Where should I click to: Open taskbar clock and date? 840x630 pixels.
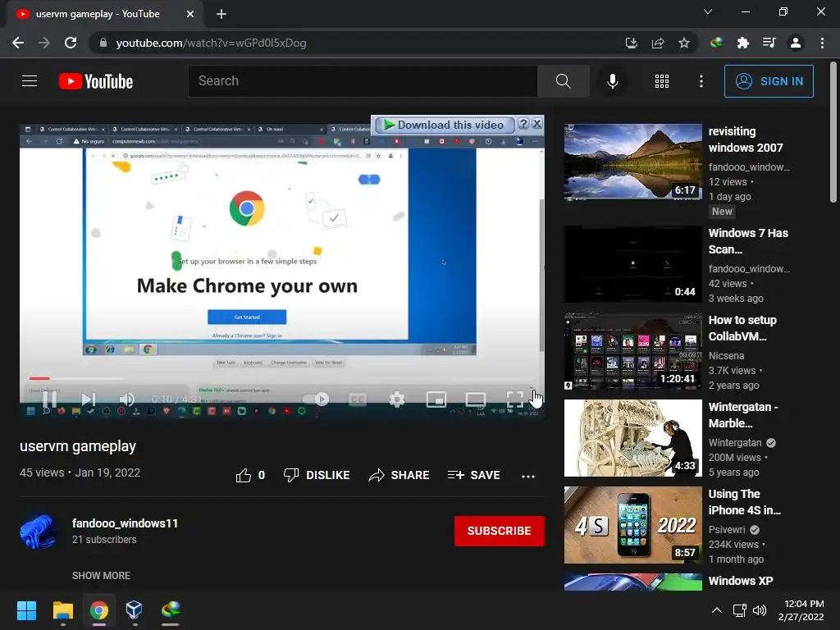pyautogui.click(x=801, y=610)
